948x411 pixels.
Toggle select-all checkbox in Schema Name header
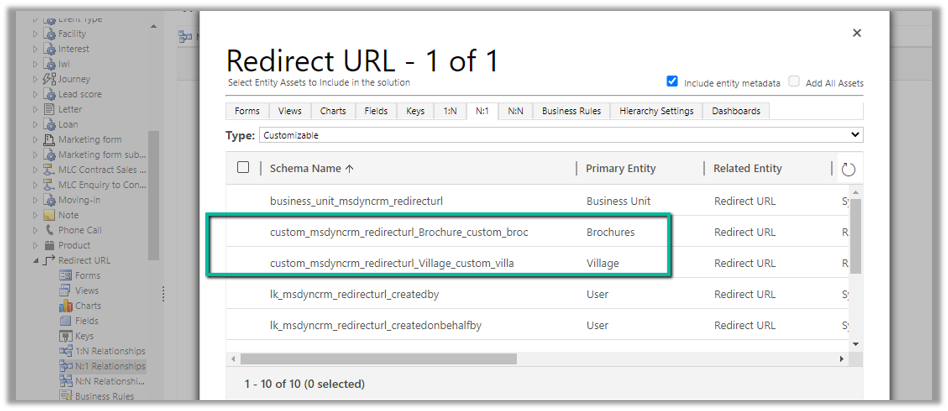pyautogui.click(x=243, y=168)
